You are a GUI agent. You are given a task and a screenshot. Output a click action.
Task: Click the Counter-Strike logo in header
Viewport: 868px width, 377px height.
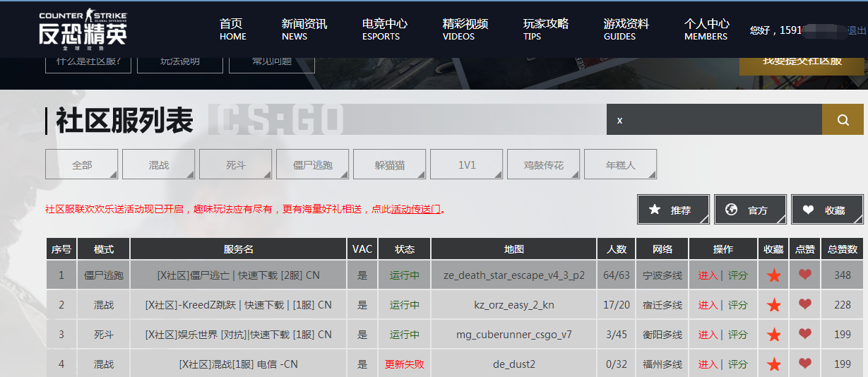coord(83,30)
